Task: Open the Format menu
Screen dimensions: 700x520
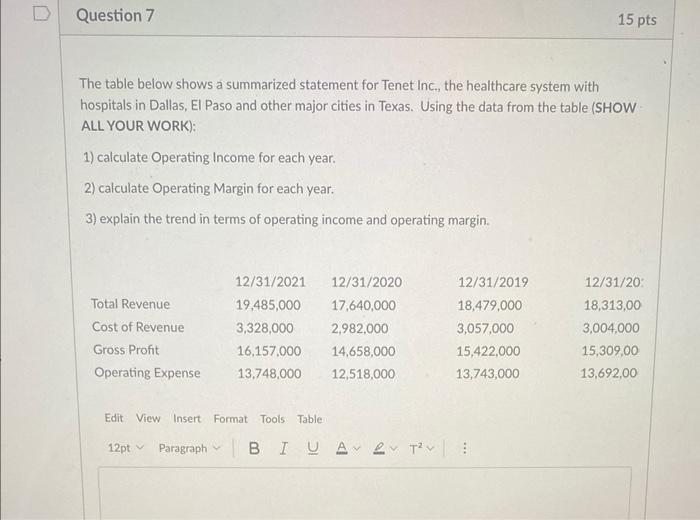Action: pos(230,419)
